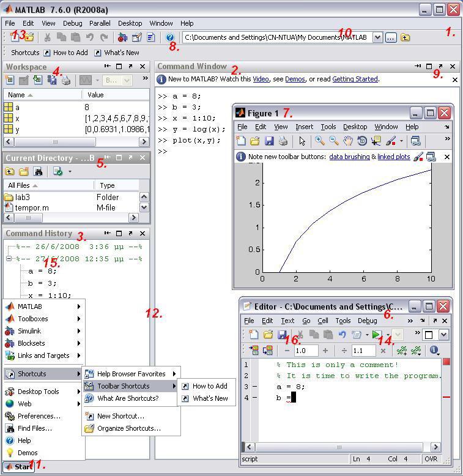Image resolution: width=463 pixels, height=476 pixels.
Task: Click the green Run icon in Editor toolbar
Action: [376, 335]
